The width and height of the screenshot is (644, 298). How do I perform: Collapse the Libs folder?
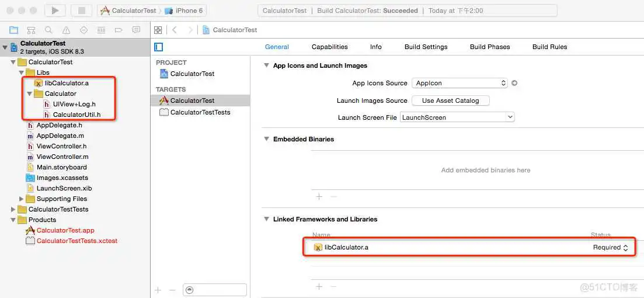tap(22, 72)
